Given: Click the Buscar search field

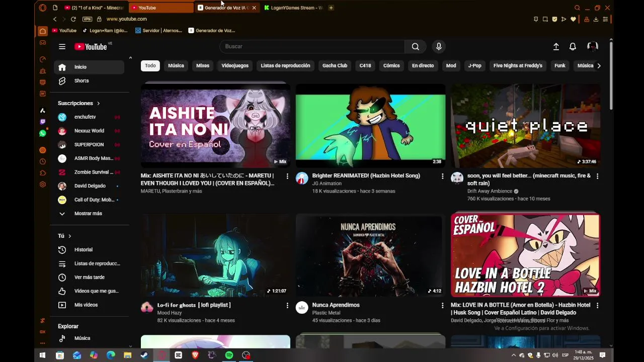Looking at the screenshot, I should [312, 46].
